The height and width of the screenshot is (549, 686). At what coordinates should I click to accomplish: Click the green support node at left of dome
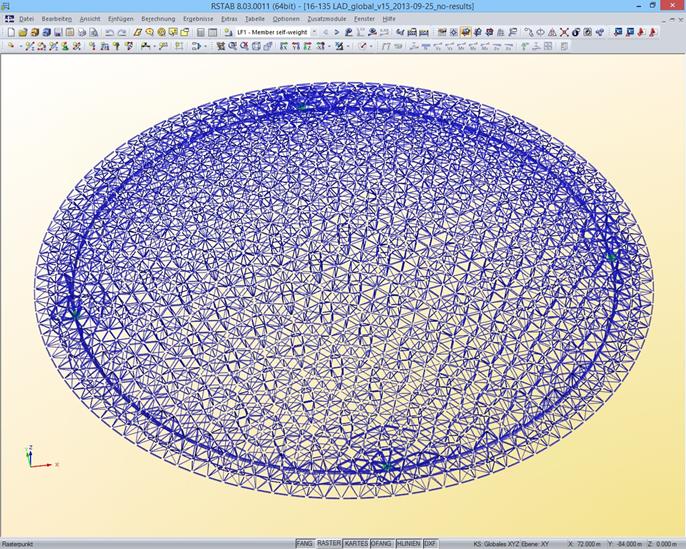(75, 313)
